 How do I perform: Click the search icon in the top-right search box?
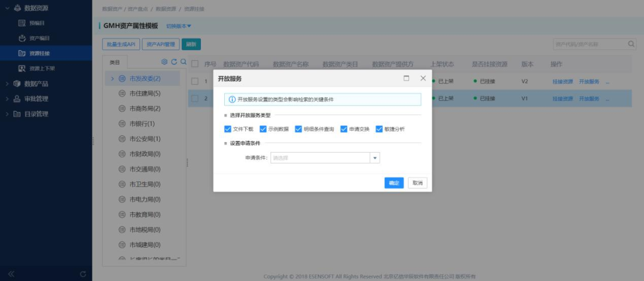[631, 44]
